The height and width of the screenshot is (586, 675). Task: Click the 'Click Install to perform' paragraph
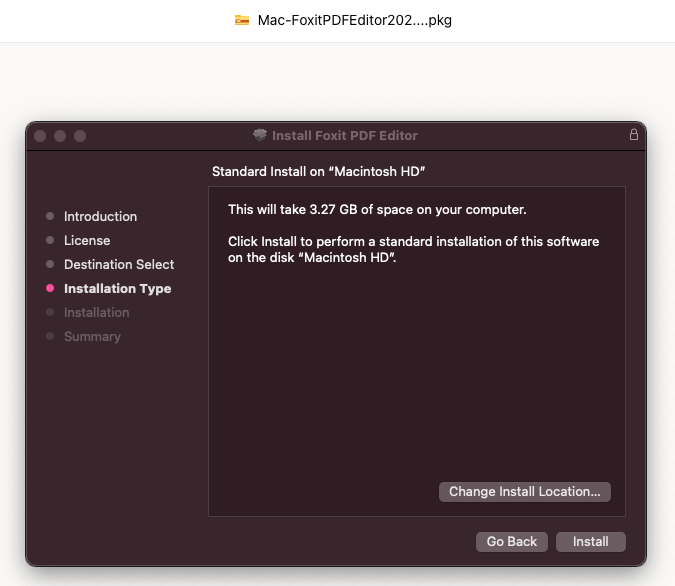coord(413,249)
